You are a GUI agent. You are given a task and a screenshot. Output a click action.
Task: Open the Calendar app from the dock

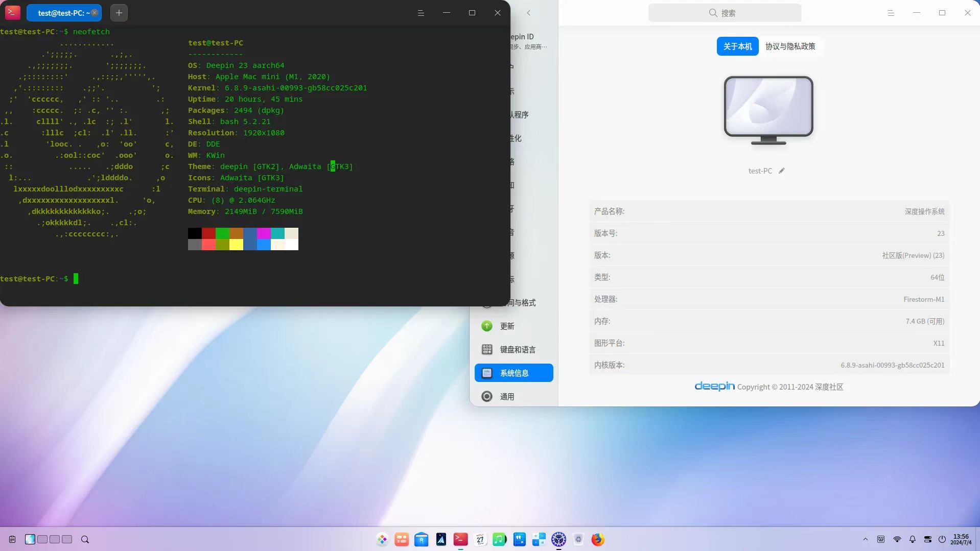pos(480,539)
